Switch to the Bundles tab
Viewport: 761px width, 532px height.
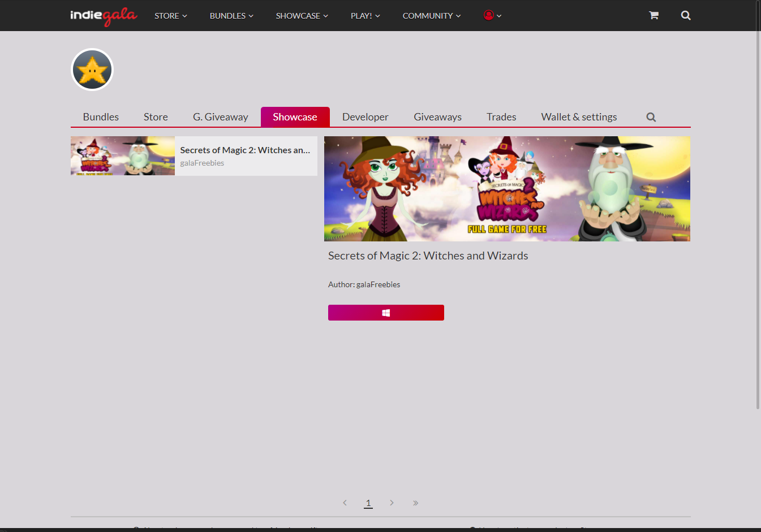tap(101, 117)
